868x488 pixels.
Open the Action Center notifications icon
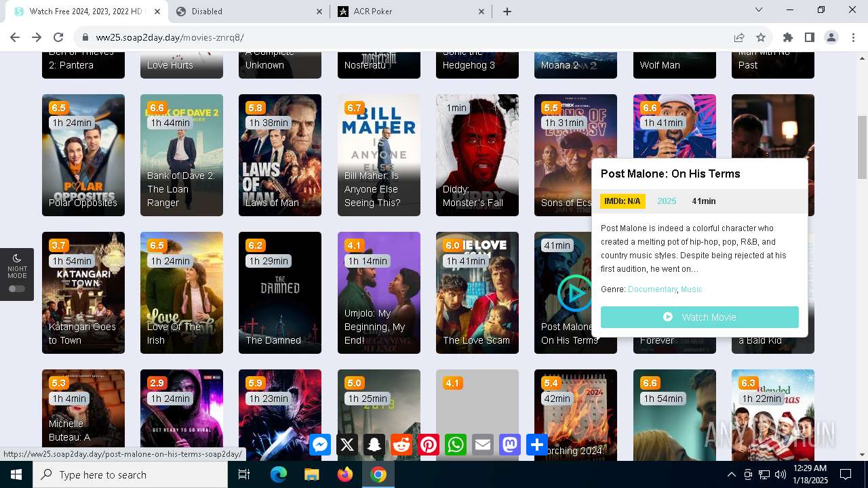(846, 474)
